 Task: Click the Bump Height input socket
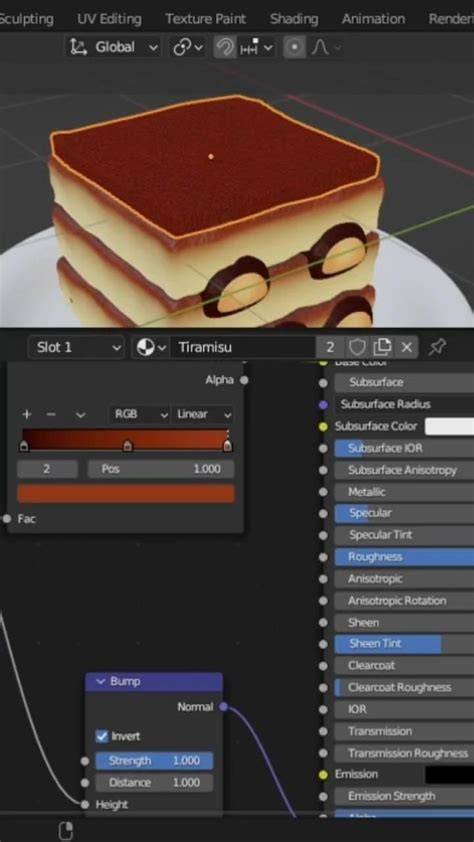85,804
